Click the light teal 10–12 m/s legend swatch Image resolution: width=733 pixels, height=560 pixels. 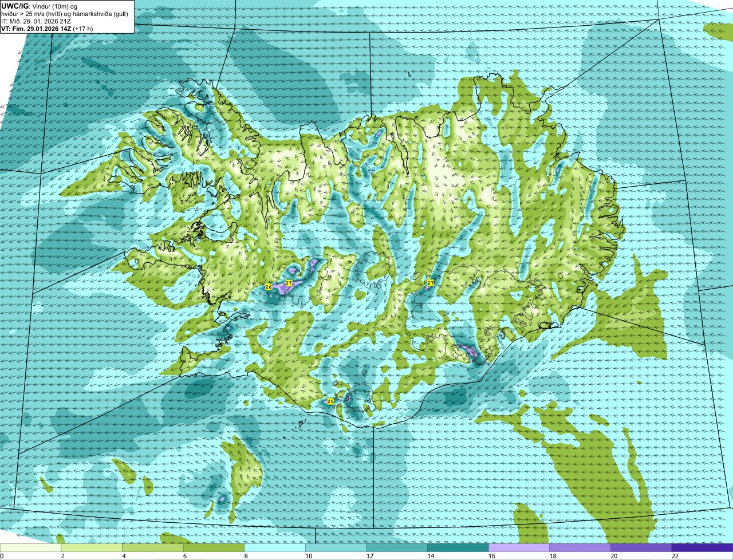pyautogui.click(x=336, y=547)
